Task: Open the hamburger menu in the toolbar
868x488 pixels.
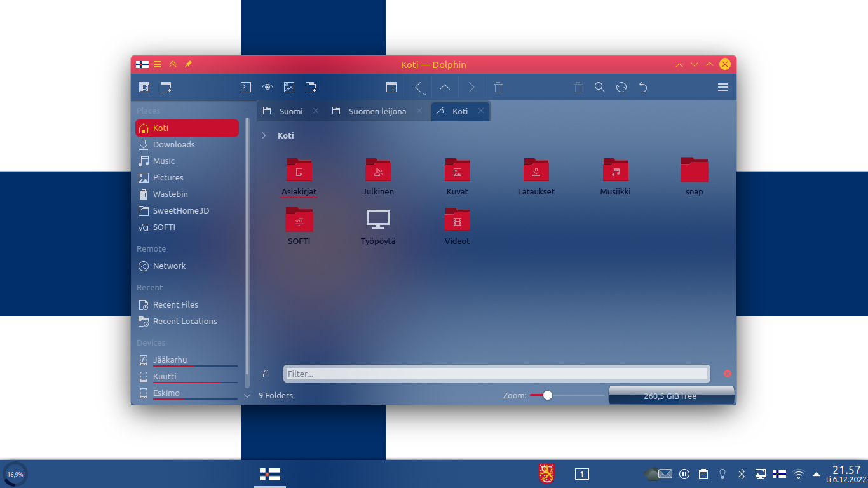Action: tap(723, 87)
